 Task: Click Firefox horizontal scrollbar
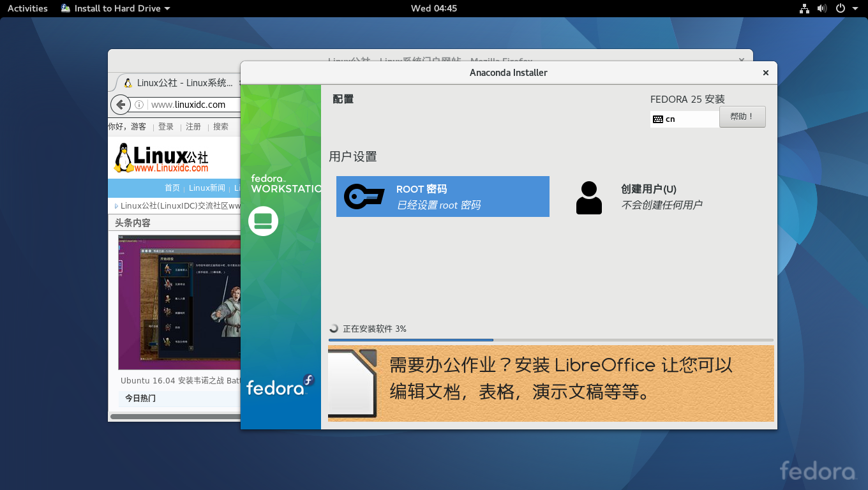point(175,417)
